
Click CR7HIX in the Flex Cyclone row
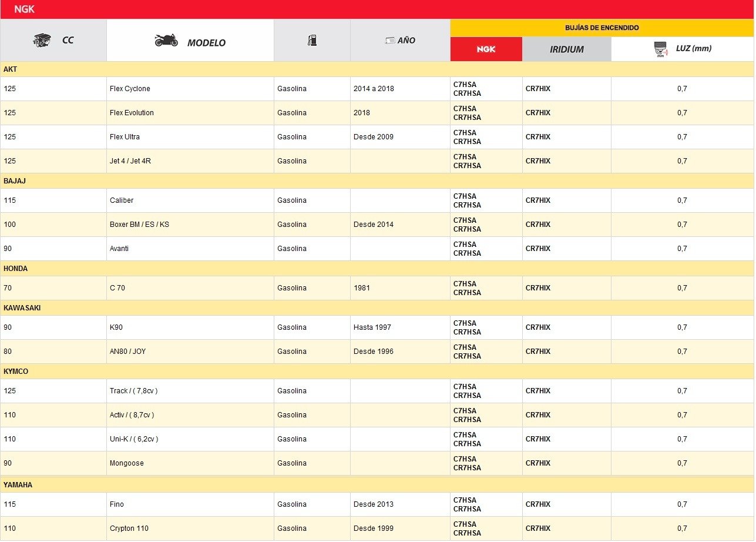click(x=538, y=89)
